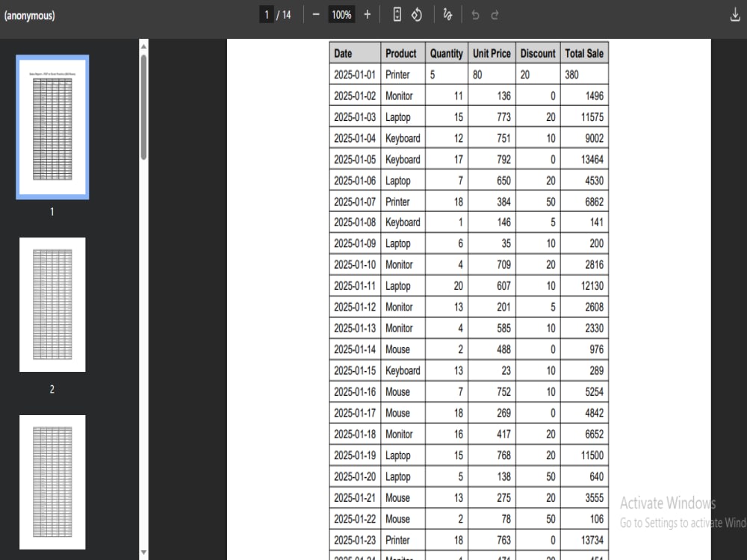Click unit price 792 cell

point(492,160)
